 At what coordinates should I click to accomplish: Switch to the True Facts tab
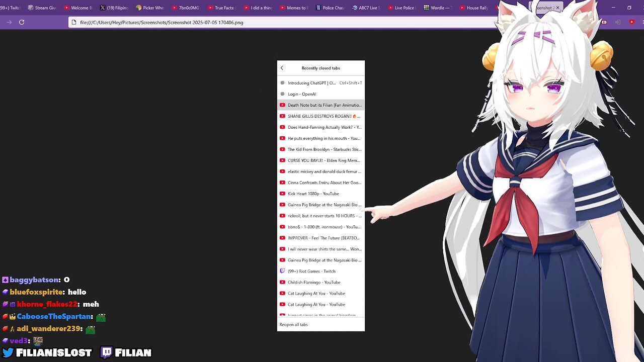221,8
